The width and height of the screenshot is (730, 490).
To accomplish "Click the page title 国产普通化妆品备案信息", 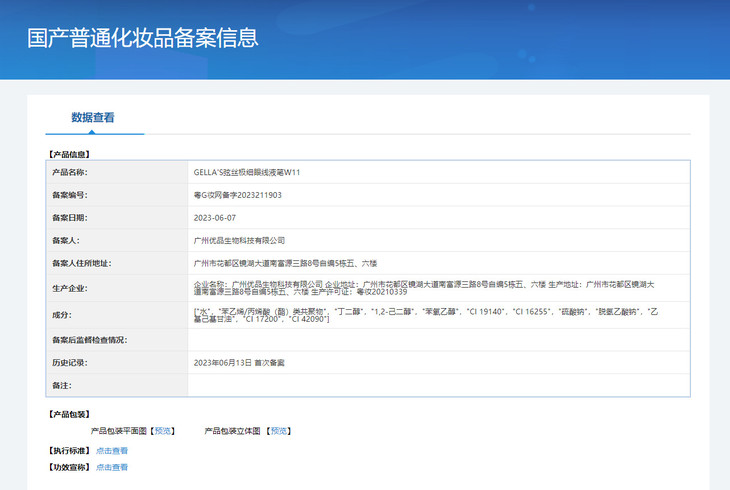I will click(143, 38).
